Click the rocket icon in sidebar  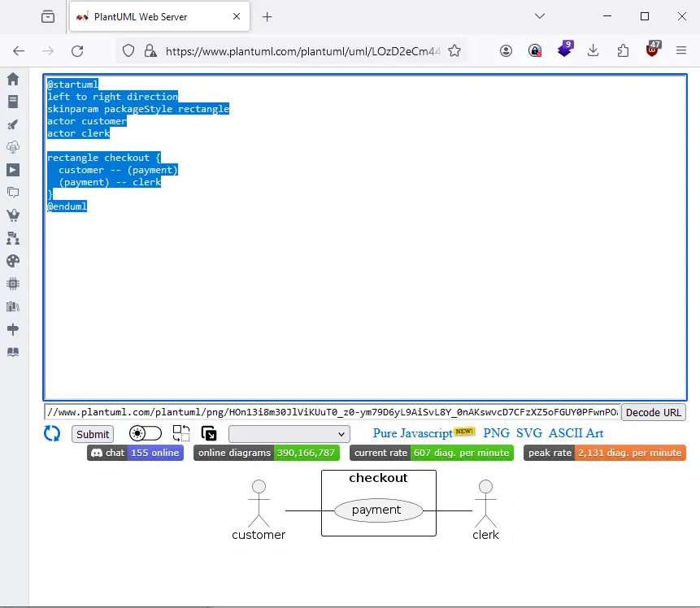point(13,124)
